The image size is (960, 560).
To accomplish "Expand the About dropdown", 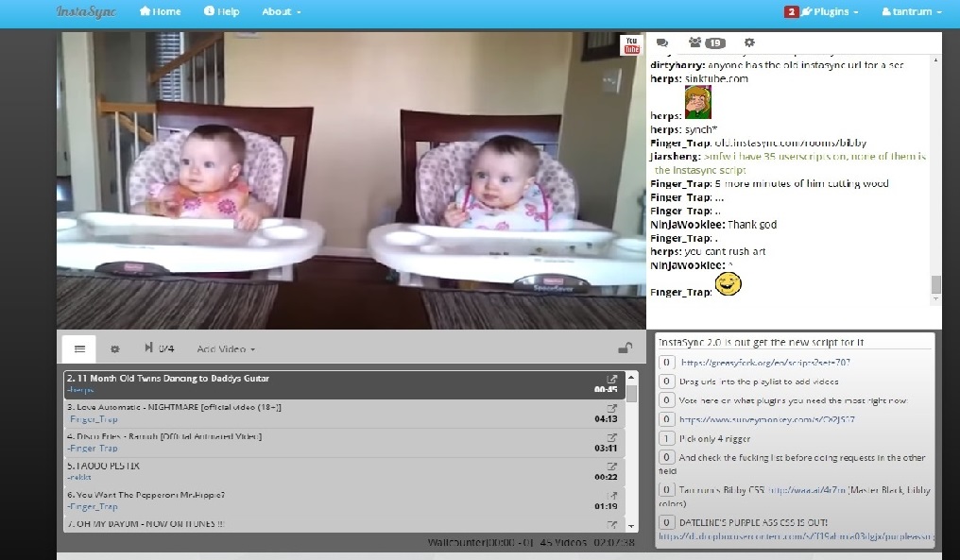I will point(281,11).
